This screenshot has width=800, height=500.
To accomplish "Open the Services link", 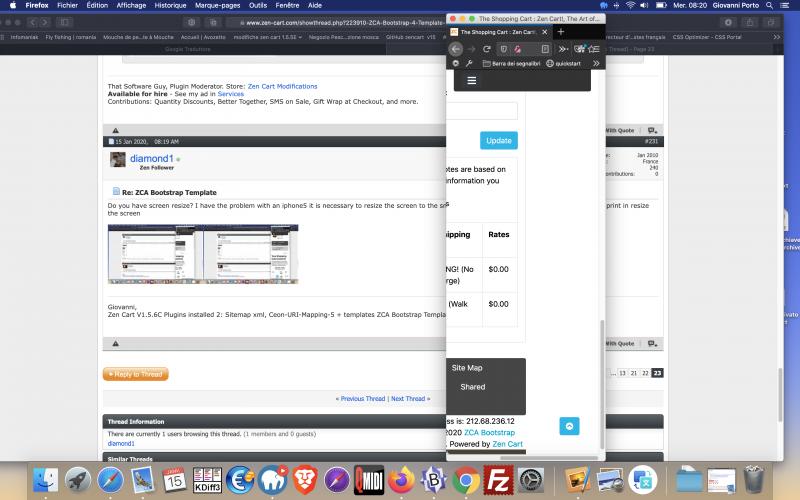I will pos(231,94).
